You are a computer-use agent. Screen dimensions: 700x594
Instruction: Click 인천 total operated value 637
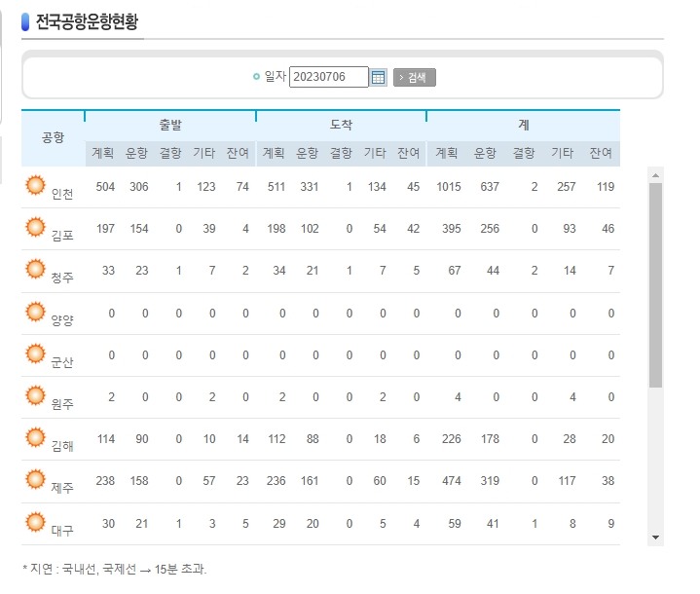(x=490, y=187)
